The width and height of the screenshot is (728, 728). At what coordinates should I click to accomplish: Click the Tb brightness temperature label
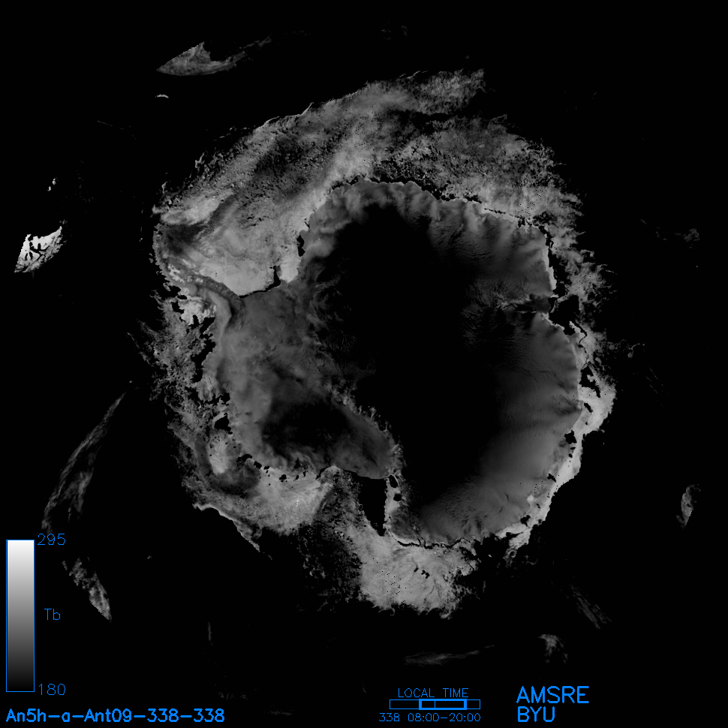pyautogui.click(x=52, y=615)
